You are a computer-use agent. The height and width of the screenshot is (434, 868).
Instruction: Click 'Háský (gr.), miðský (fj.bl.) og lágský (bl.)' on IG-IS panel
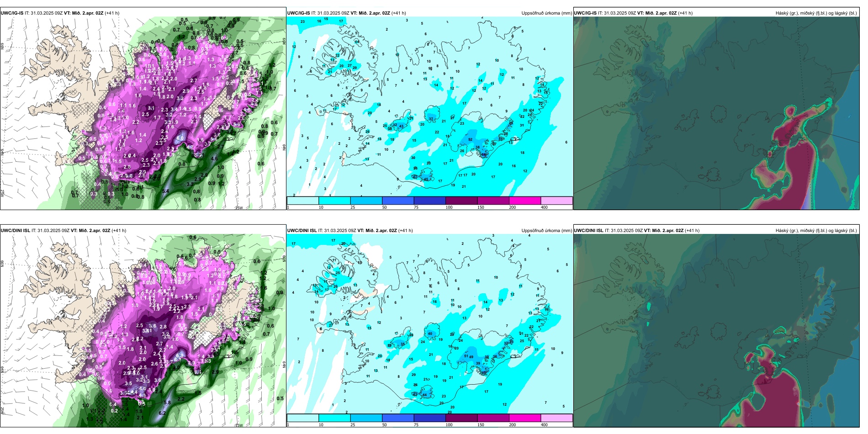pyautogui.click(x=816, y=13)
